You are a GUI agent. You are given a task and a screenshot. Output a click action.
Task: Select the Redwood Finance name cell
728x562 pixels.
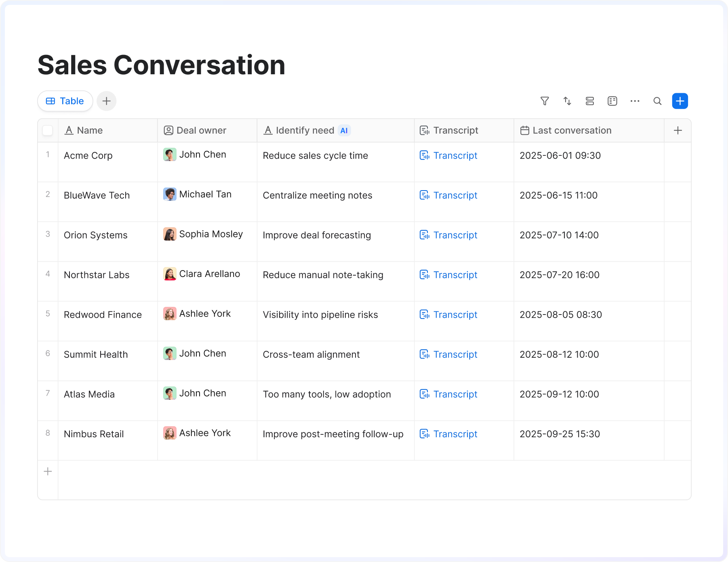(103, 315)
